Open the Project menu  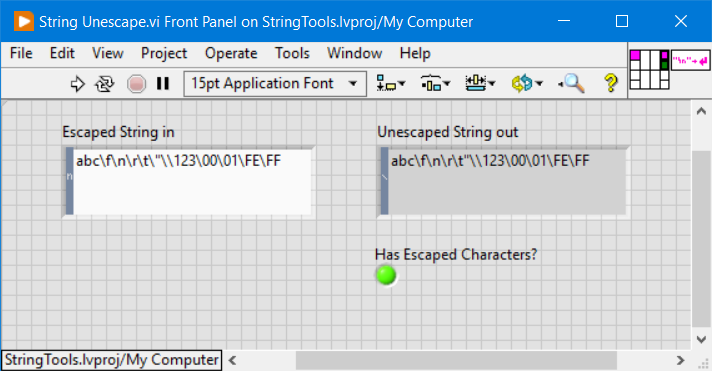pos(164,53)
